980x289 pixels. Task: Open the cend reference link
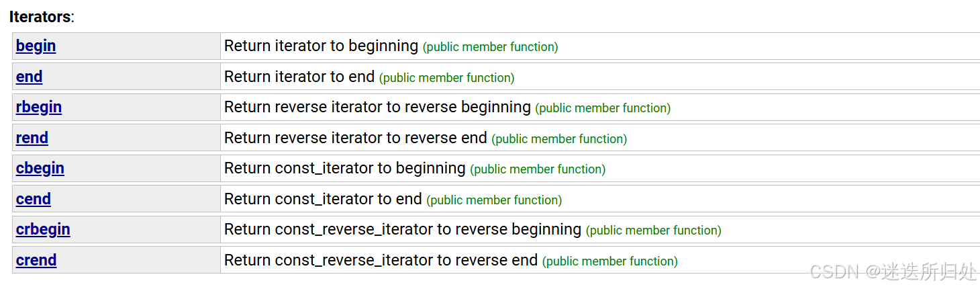coord(34,199)
